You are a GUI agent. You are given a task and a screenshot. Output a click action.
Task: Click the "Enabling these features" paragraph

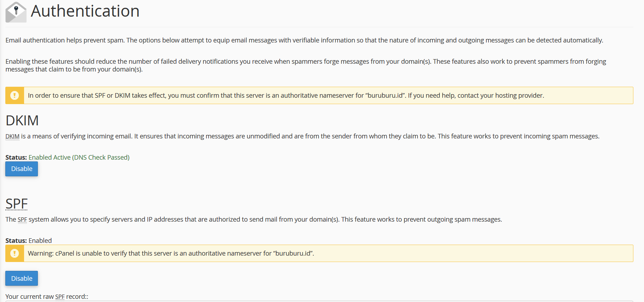click(306, 65)
